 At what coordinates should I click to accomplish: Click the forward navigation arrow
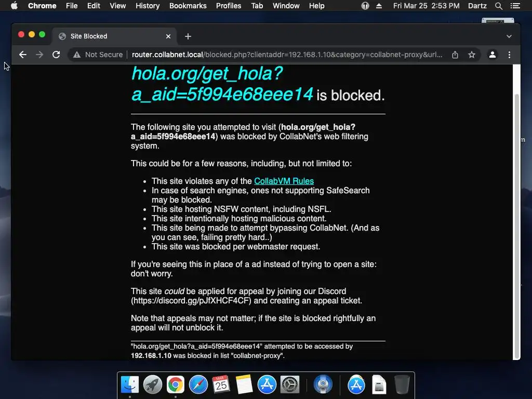39,55
